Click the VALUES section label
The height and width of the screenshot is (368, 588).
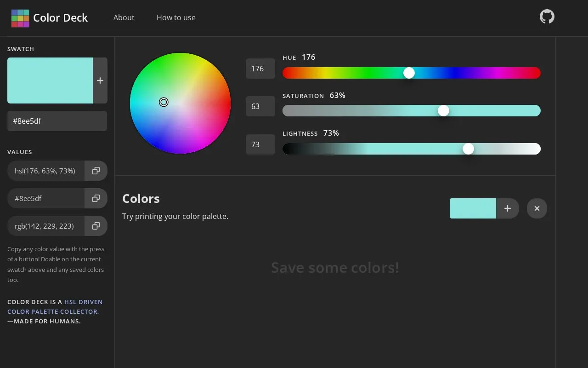pyautogui.click(x=20, y=152)
